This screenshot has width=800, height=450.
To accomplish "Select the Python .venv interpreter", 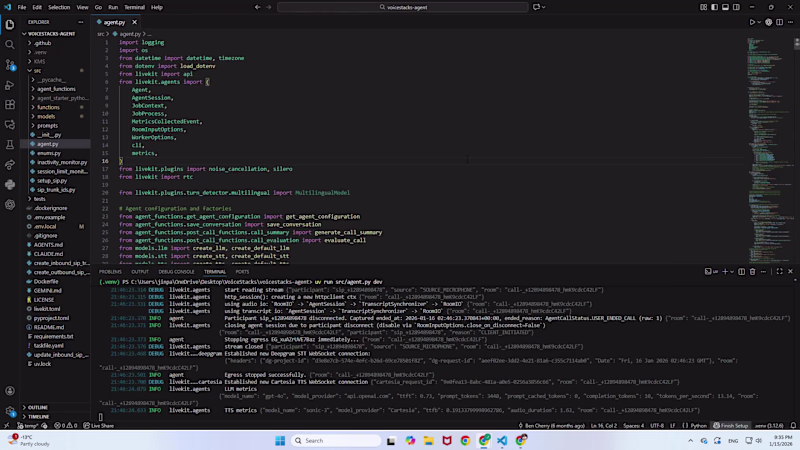I will tap(769, 426).
